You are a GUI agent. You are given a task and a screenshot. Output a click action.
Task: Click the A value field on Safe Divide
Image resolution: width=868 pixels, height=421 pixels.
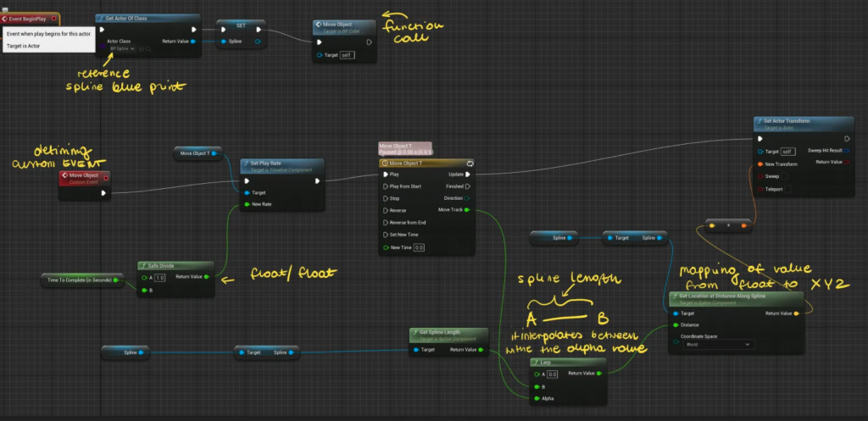coord(160,278)
